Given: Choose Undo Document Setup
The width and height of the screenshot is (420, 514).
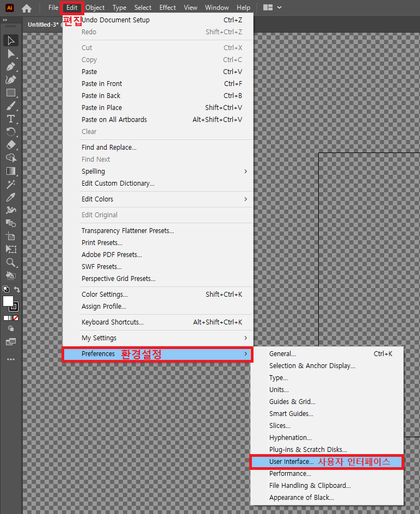Looking at the screenshot, I should pos(158,20).
